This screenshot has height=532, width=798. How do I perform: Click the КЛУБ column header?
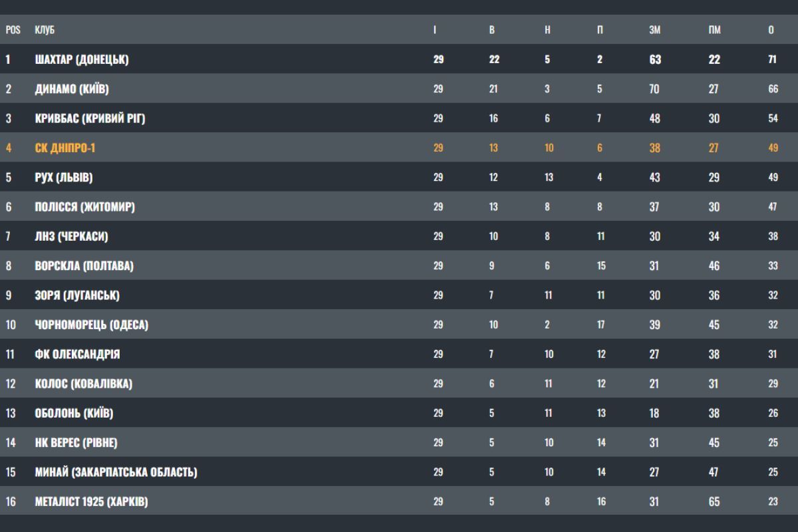[45, 30]
